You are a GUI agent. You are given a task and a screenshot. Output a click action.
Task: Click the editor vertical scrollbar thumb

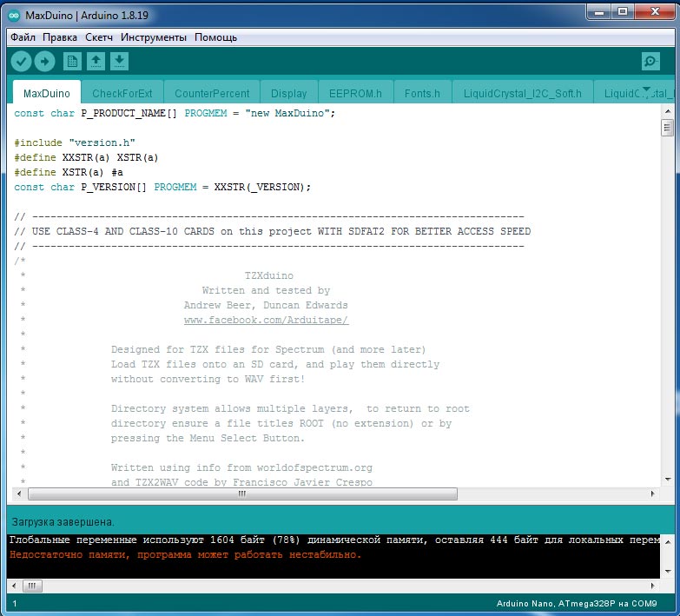click(667, 128)
